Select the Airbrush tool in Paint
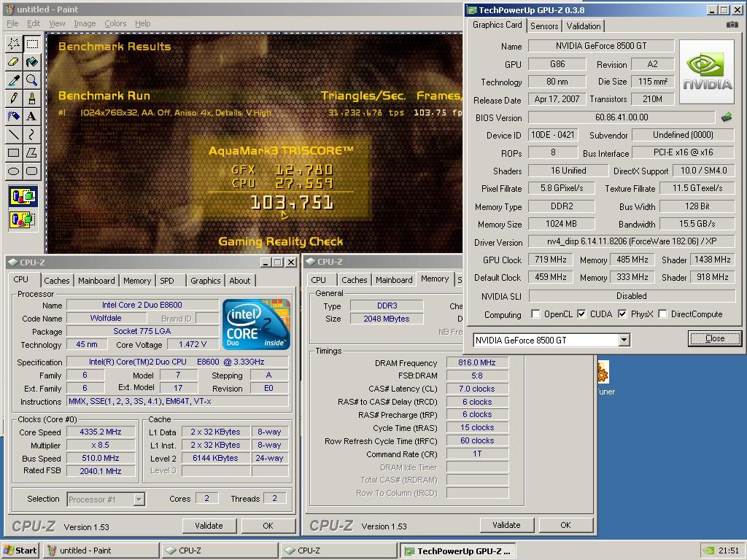This screenshot has height=560, width=747. [14, 117]
